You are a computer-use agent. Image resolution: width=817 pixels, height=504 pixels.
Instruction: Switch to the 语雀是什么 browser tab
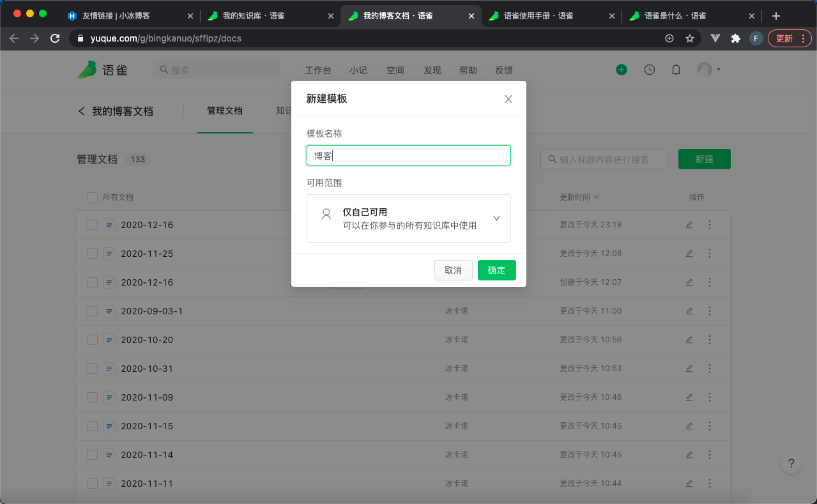pos(692,16)
